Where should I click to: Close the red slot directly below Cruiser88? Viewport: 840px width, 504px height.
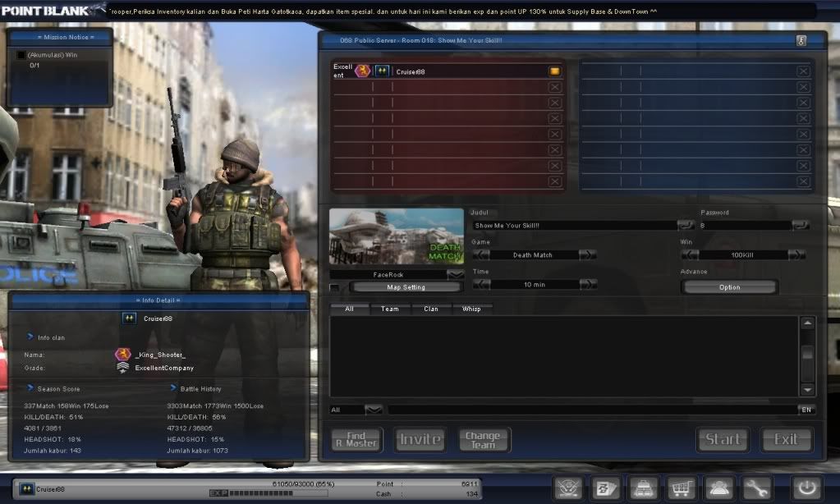pos(555,87)
